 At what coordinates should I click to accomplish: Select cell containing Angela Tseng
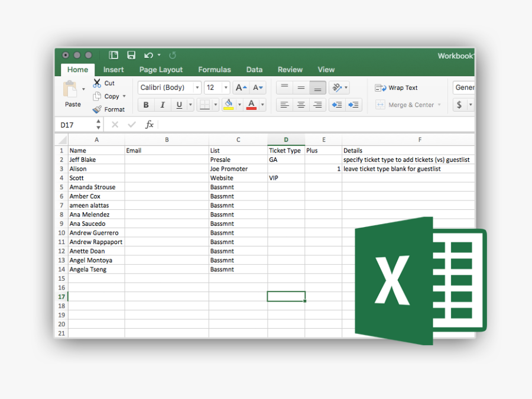coord(97,270)
